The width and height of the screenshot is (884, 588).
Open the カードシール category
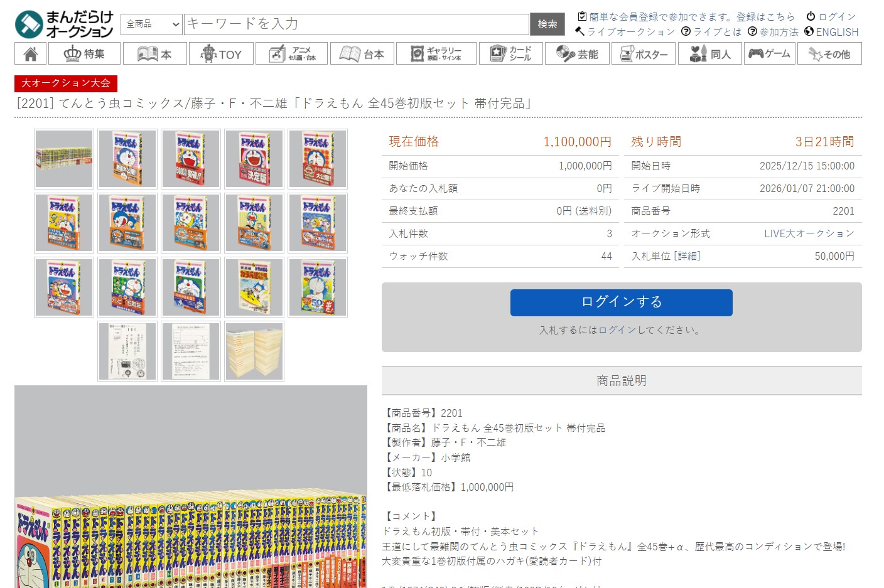tap(510, 54)
